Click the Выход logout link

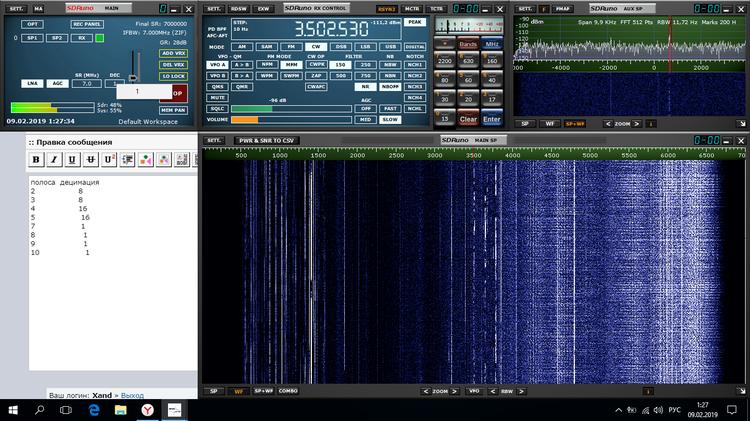[132, 395]
